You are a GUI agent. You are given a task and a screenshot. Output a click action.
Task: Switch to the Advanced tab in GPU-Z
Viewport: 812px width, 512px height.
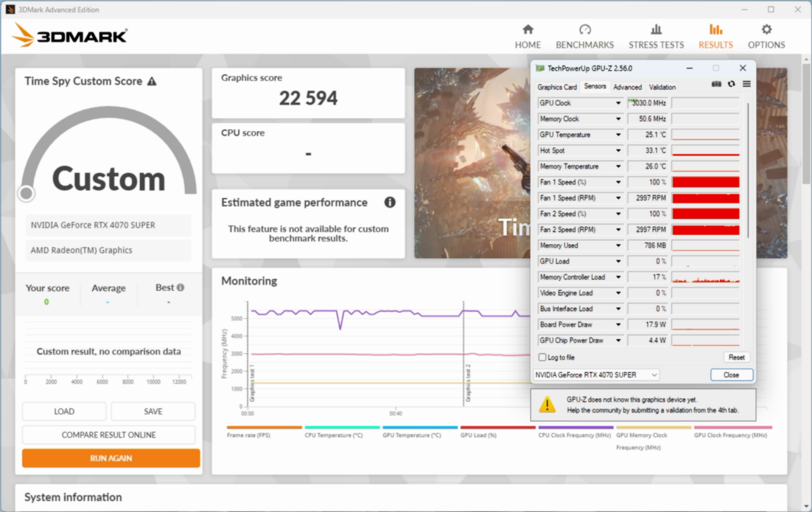tap(627, 87)
